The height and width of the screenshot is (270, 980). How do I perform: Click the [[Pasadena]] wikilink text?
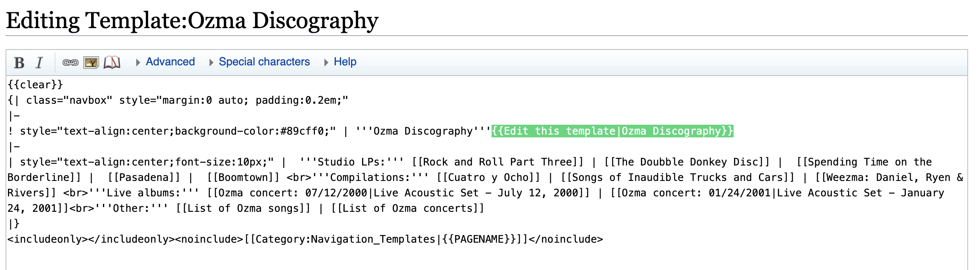tap(144, 177)
